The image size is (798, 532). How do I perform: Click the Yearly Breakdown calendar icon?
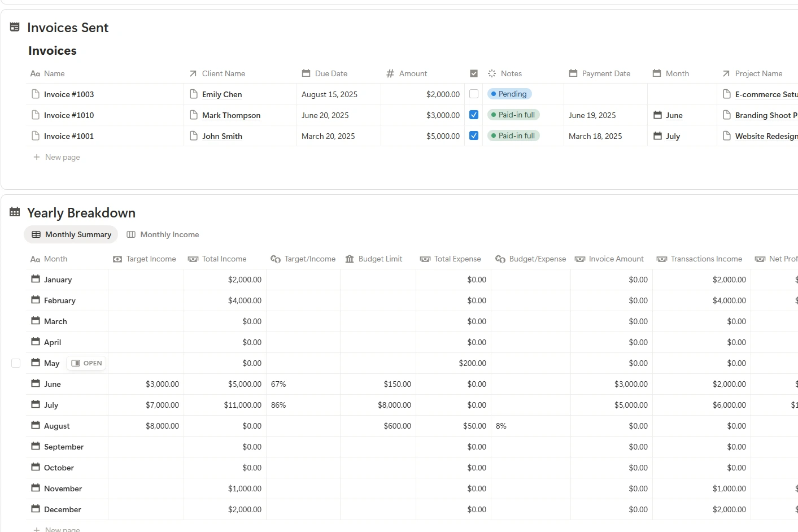[x=15, y=212]
